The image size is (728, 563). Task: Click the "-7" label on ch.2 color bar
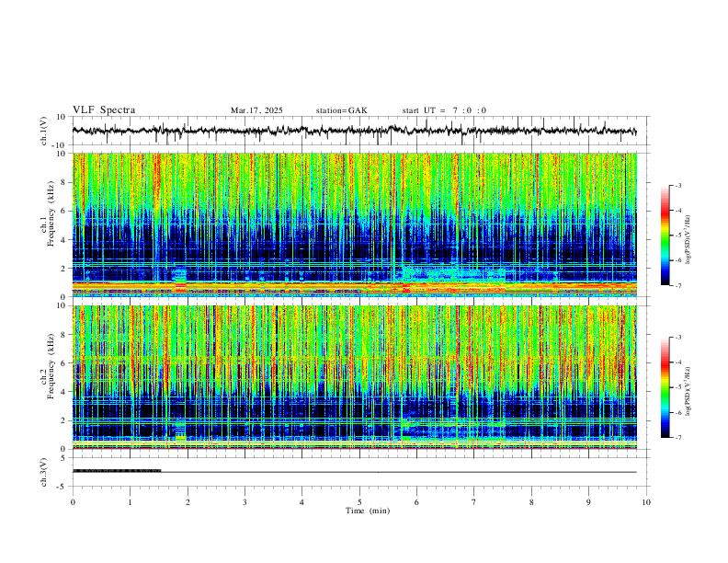pyautogui.click(x=677, y=438)
